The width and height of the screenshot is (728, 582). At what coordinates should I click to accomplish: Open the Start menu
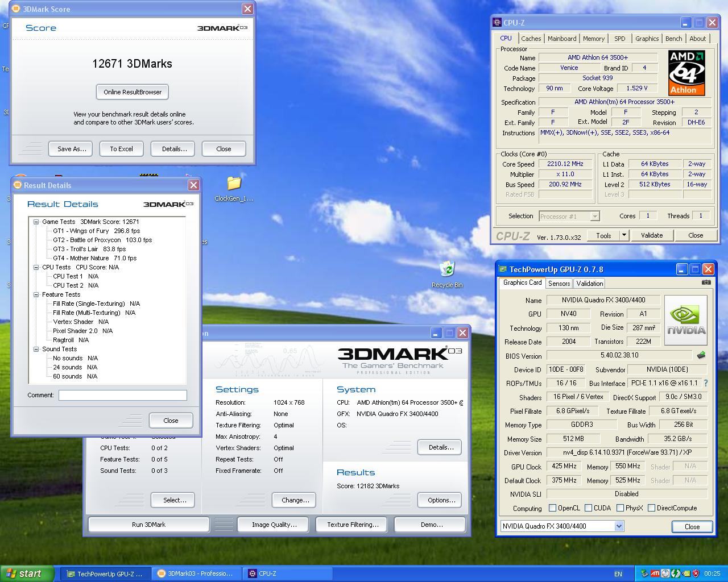[27, 573]
